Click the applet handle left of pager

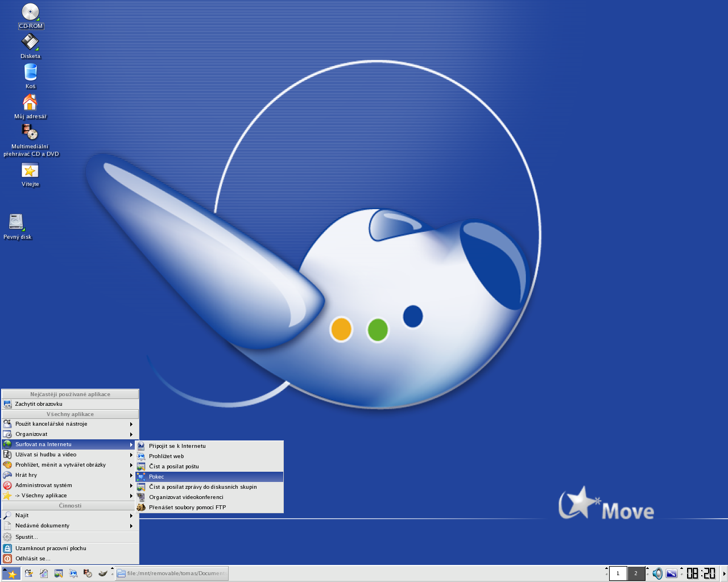(606, 573)
